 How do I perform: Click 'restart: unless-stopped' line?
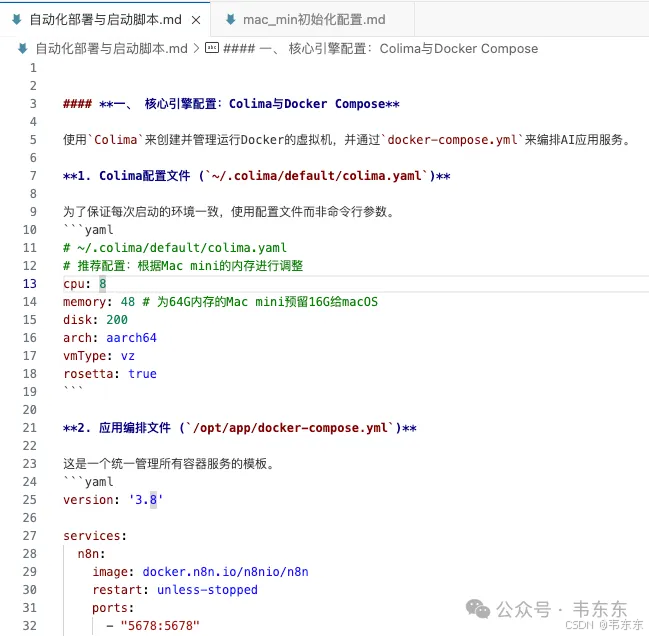click(175, 590)
